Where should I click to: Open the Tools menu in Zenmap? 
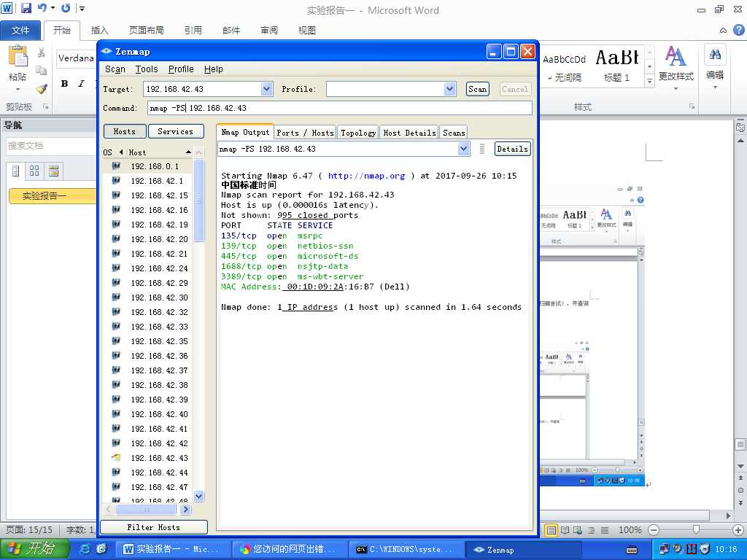[146, 69]
